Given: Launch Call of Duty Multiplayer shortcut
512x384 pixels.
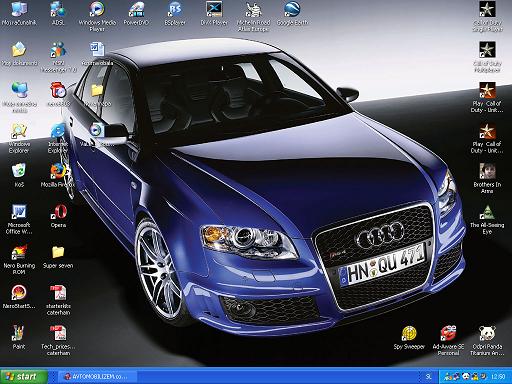Looking at the screenshot, I should (x=487, y=57).
